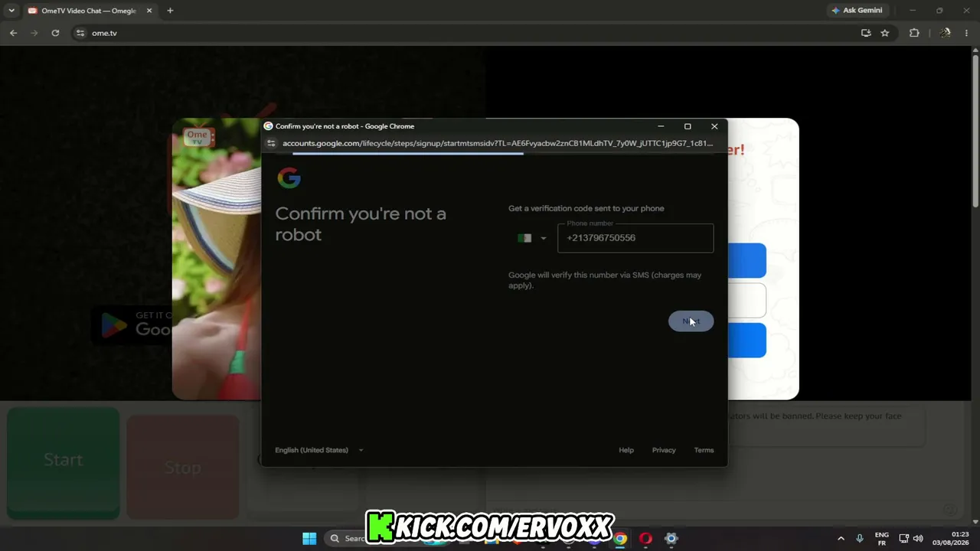Reload the ome.tv page
980x551 pixels.
(x=55, y=33)
